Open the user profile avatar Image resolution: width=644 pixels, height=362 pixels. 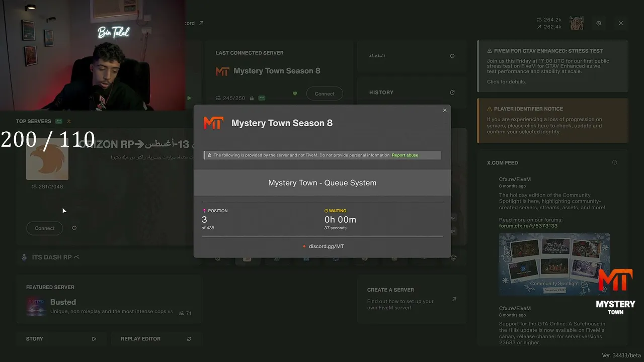click(x=577, y=23)
